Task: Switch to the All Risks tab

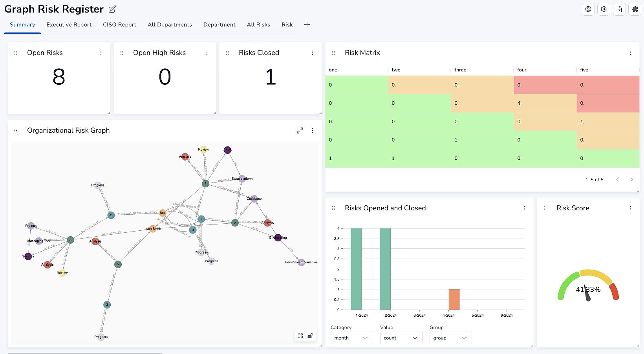Action: point(259,25)
